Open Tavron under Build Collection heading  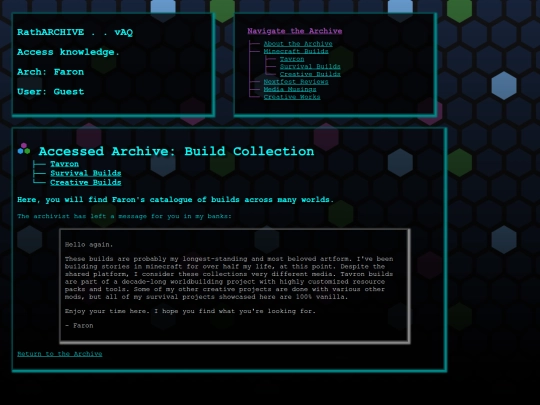click(64, 164)
